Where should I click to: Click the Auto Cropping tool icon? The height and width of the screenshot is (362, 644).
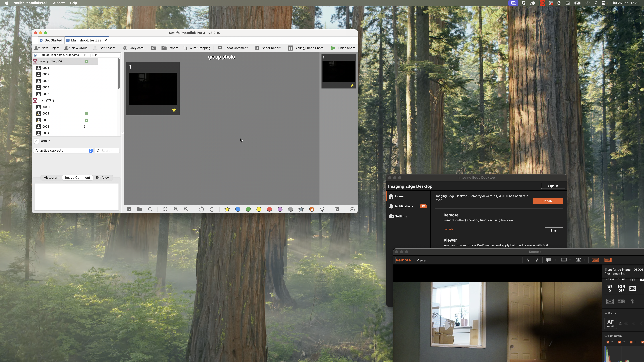(185, 48)
